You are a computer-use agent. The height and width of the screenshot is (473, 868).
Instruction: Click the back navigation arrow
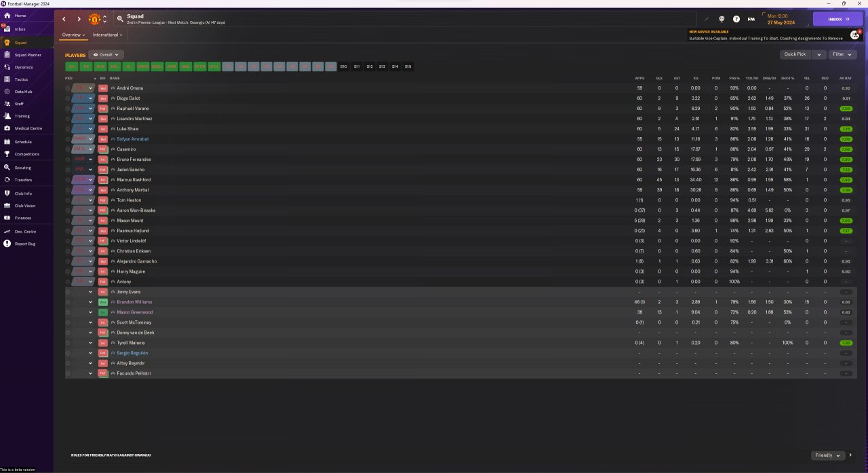tap(64, 19)
